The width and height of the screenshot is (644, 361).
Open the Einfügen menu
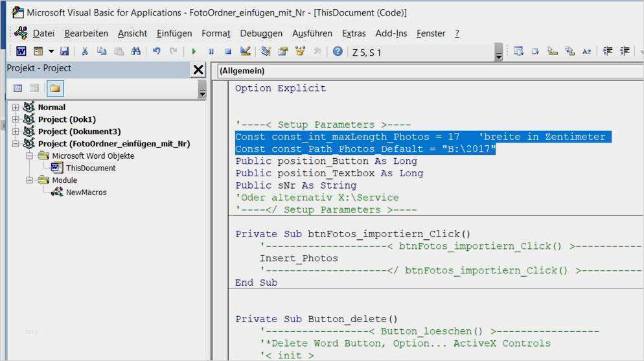tap(174, 33)
